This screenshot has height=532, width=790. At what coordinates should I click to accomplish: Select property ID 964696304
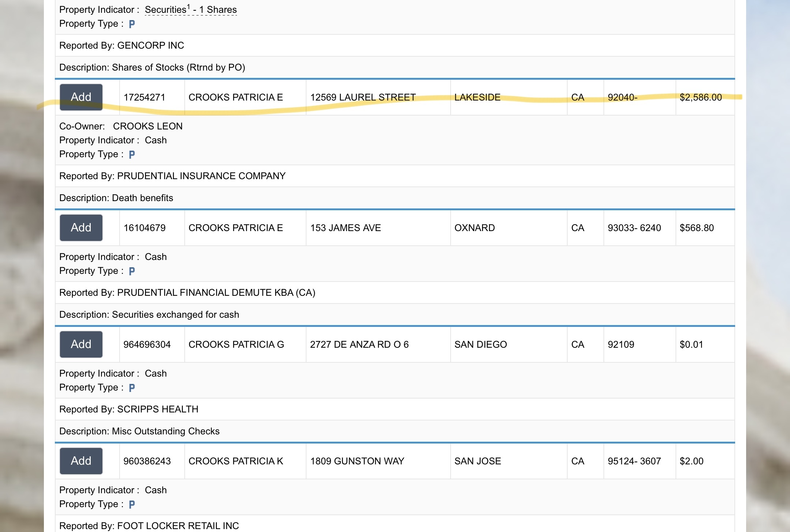tap(147, 344)
